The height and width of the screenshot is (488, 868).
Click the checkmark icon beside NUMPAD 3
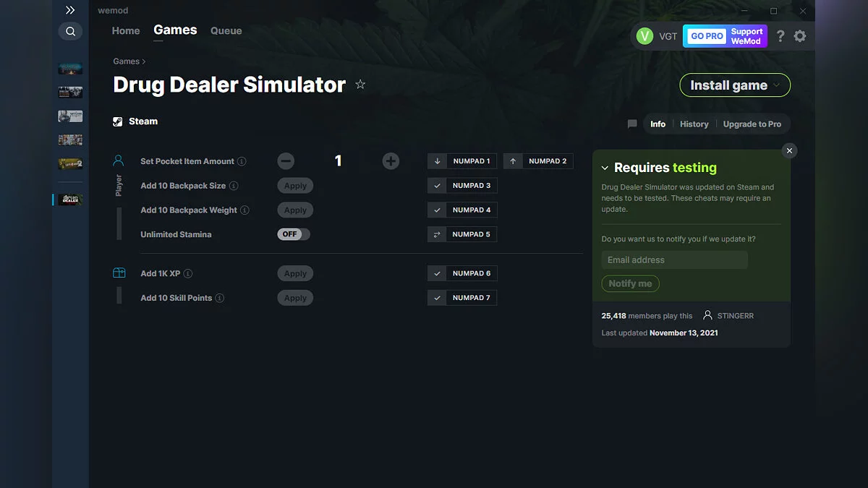point(437,186)
